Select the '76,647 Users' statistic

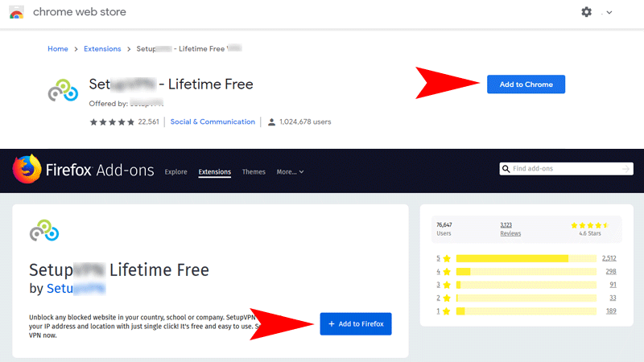pyautogui.click(x=444, y=229)
